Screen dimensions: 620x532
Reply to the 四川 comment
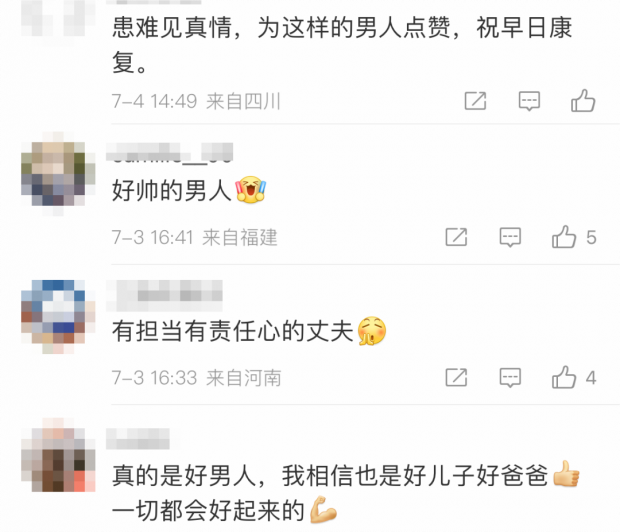[529, 101]
